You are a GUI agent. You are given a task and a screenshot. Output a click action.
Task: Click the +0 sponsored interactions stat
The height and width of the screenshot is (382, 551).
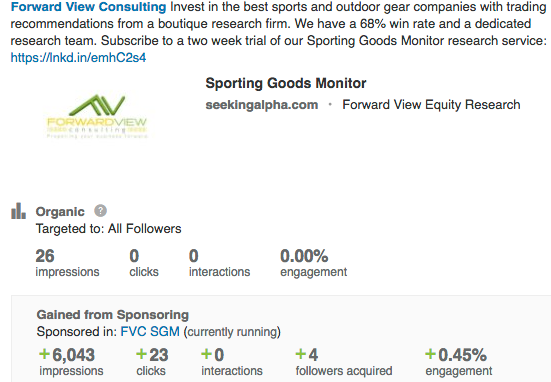click(232, 362)
